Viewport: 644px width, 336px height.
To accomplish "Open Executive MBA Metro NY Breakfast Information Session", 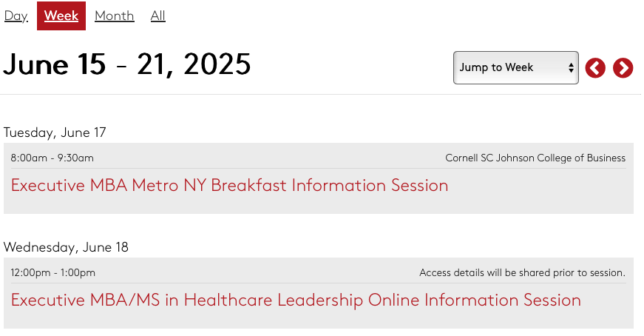I will point(229,186).
